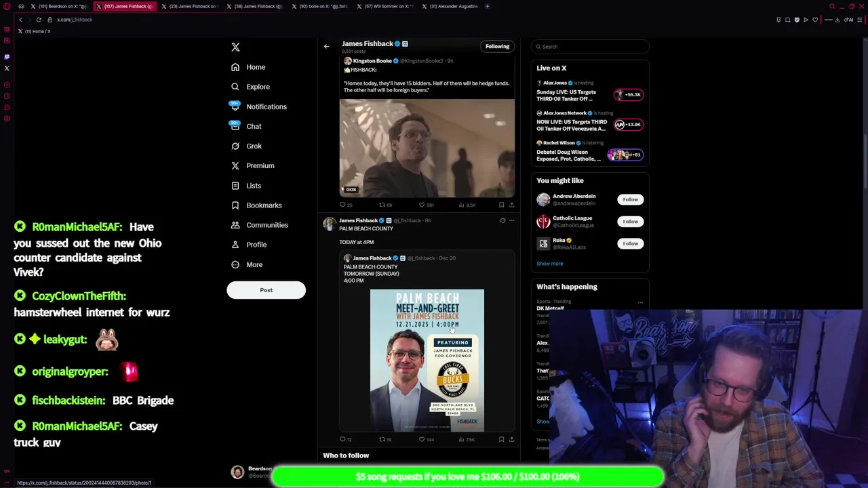Viewport: 868px width, 488px height.
Task: Click the browser back arrow button
Action: [x=20, y=20]
